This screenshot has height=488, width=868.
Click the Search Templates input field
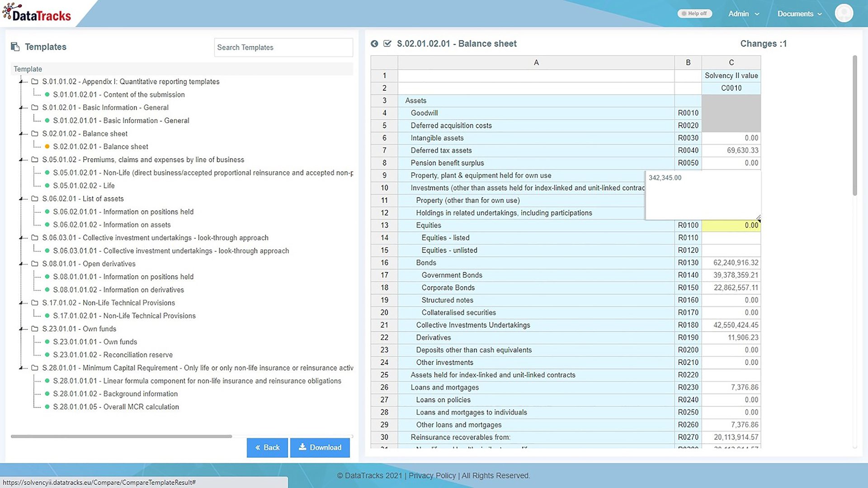pos(283,47)
